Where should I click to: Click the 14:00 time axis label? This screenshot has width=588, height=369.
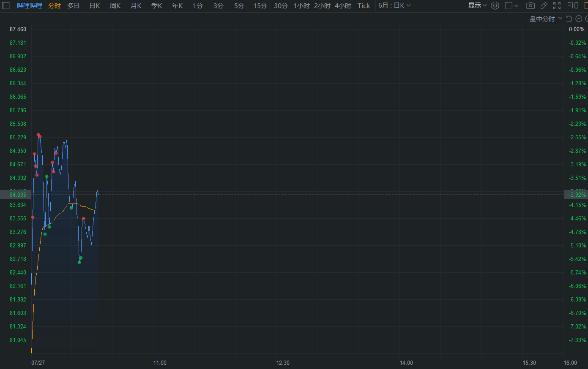pos(406,363)
